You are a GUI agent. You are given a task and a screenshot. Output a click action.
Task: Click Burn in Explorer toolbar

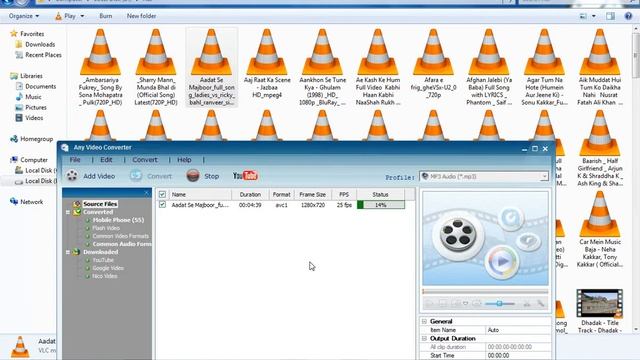tap(106, 16)
